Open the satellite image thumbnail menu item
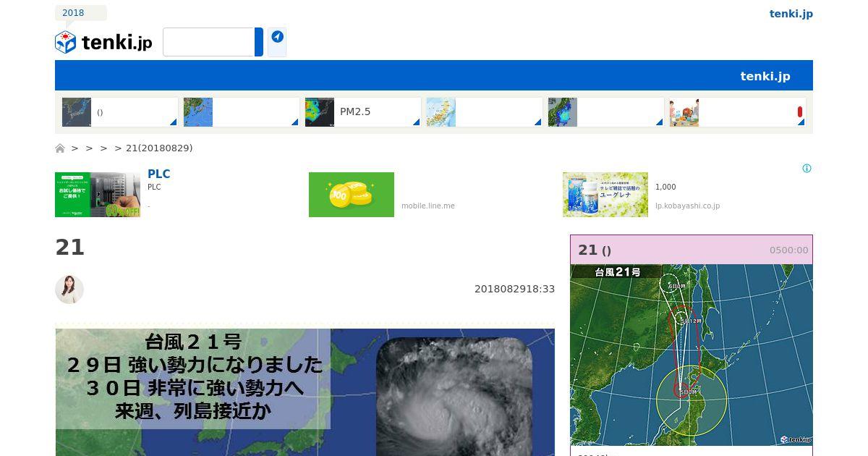This screenshot has height=456, width=868. pos(119,112)
